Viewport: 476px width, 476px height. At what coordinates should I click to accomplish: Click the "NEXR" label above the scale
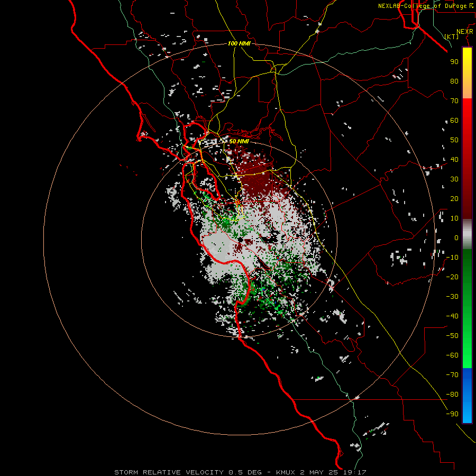(465, 32)
